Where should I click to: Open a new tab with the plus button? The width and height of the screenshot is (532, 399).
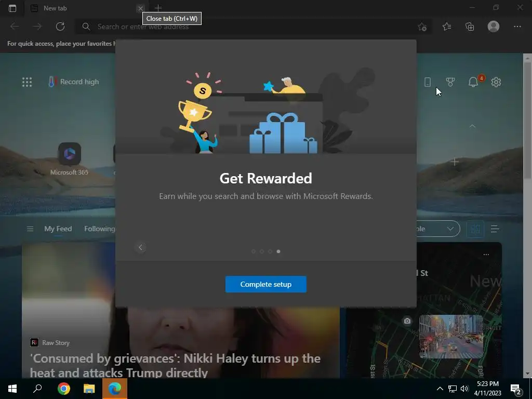(x=158, y=8)
